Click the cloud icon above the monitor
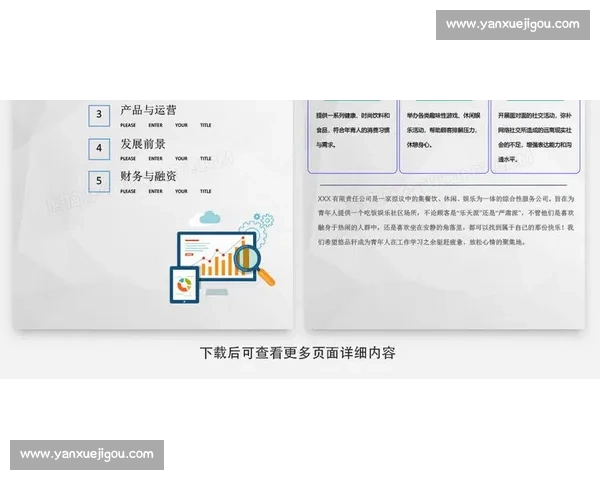Viewport: 600px width, 480px height. pos(210,217)
